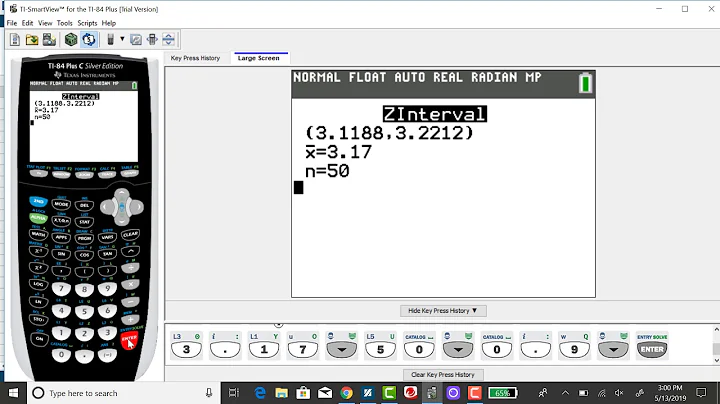Viewport: 720px width, 404px height.
Task: Open the Help menu
Action: 109,23
